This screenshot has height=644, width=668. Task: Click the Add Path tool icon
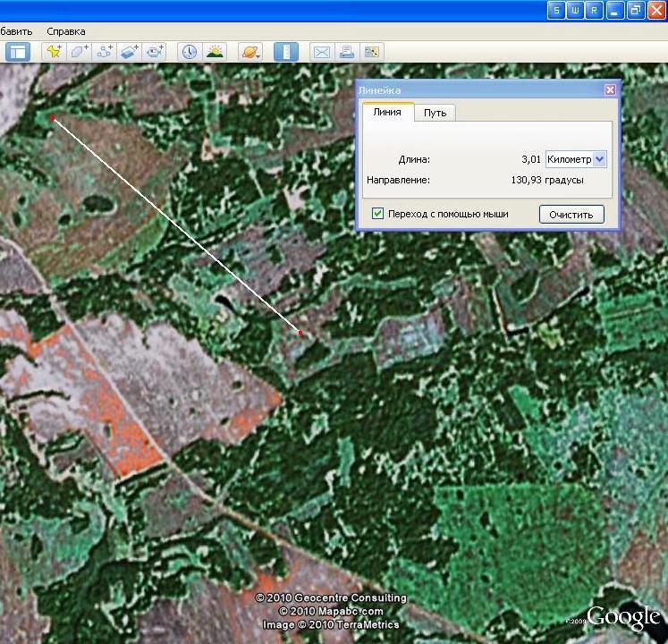point(105,52)
